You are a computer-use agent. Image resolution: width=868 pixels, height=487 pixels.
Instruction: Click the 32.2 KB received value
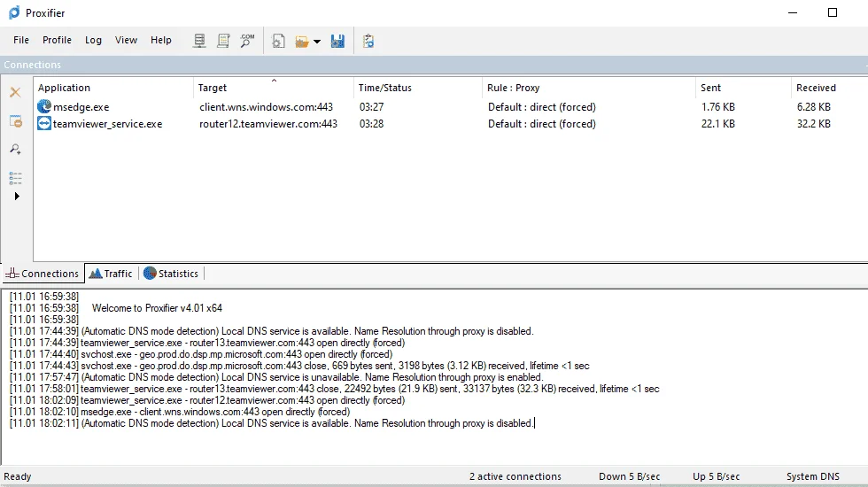[814, 123]
